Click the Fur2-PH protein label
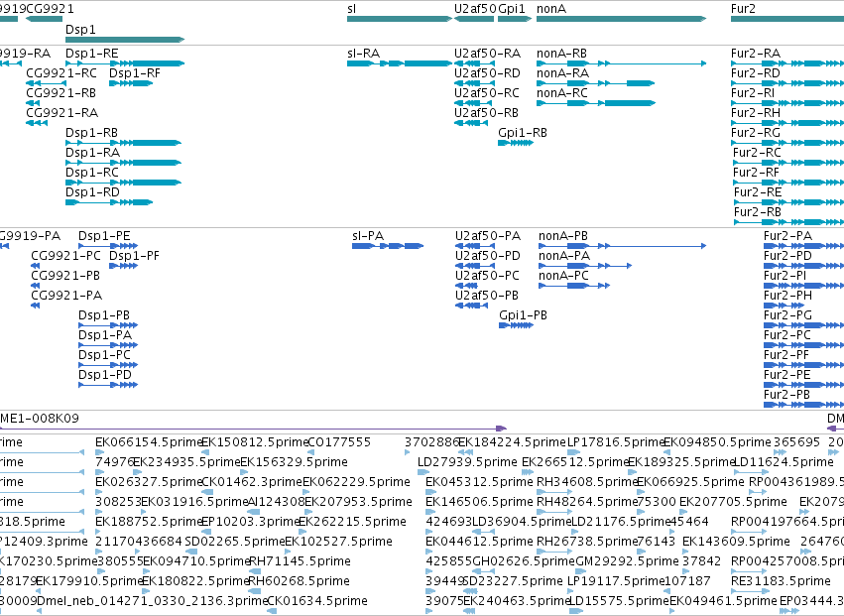 click(788, 295)
